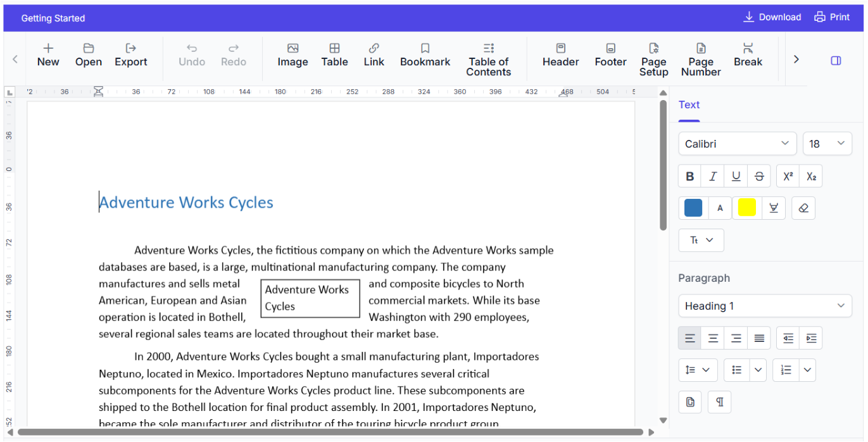Expand the font size 18 dropdown

pyautogui.click(x=827, y=144)
